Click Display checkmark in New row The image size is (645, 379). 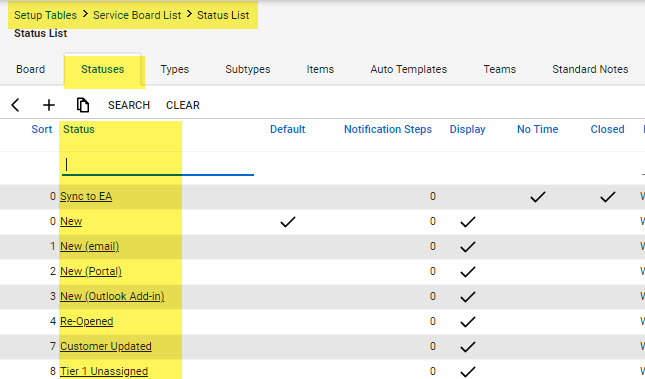pyautogui.click(x=468, y=222)
